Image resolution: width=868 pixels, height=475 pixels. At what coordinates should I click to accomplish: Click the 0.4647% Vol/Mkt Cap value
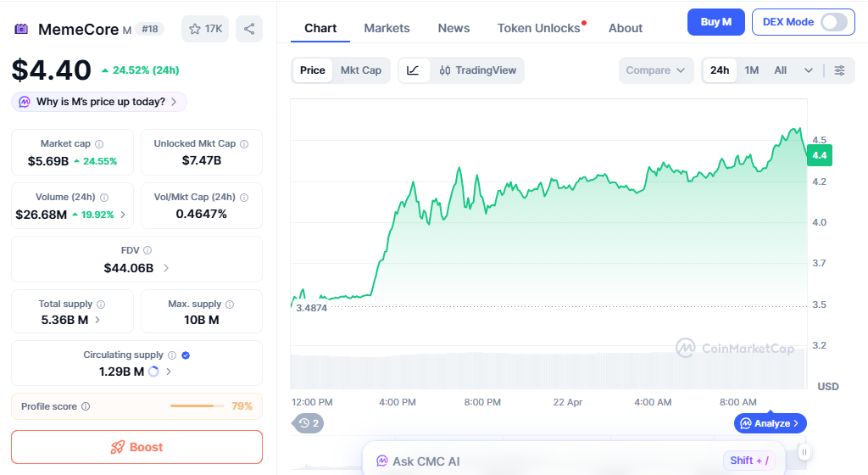[x=202, y=215]
